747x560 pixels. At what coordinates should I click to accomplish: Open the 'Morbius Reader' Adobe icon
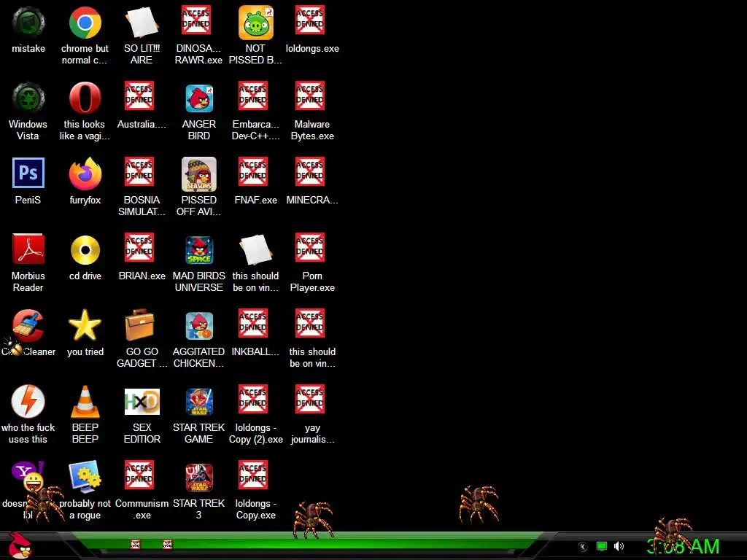28,249
